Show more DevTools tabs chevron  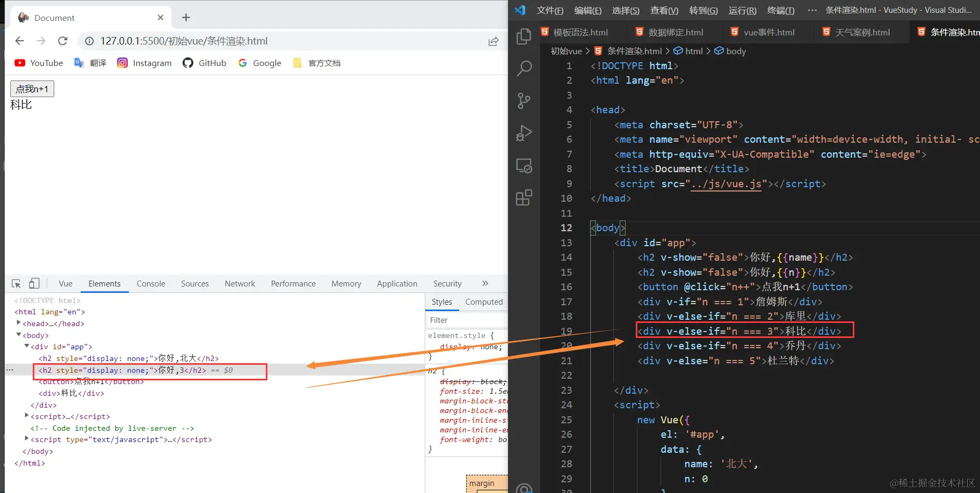point(485,283)
